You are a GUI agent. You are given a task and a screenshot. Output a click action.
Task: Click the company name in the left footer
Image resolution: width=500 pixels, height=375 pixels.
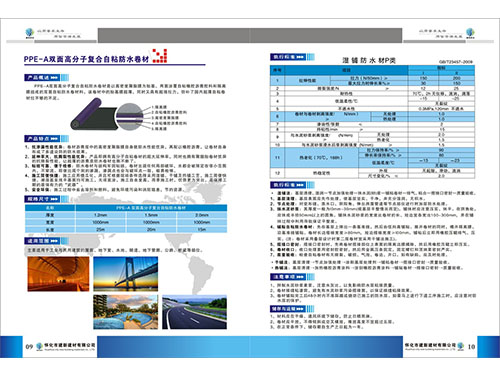70,345
